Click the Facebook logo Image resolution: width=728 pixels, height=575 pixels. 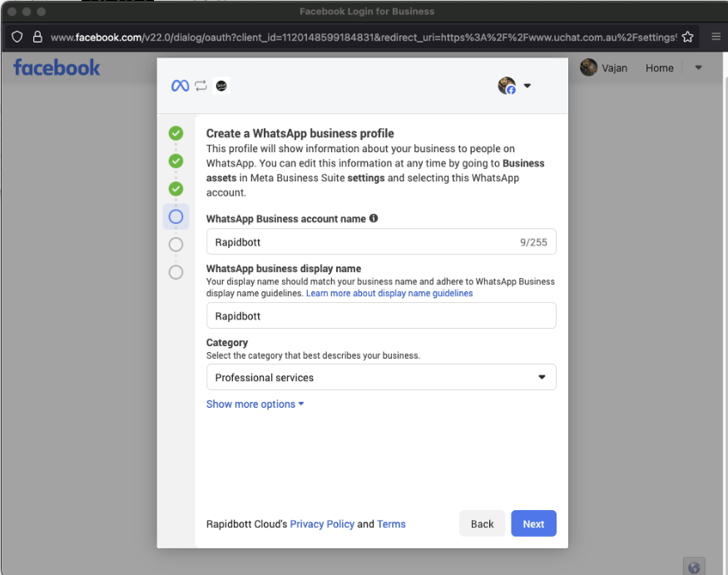coord(57,67)
